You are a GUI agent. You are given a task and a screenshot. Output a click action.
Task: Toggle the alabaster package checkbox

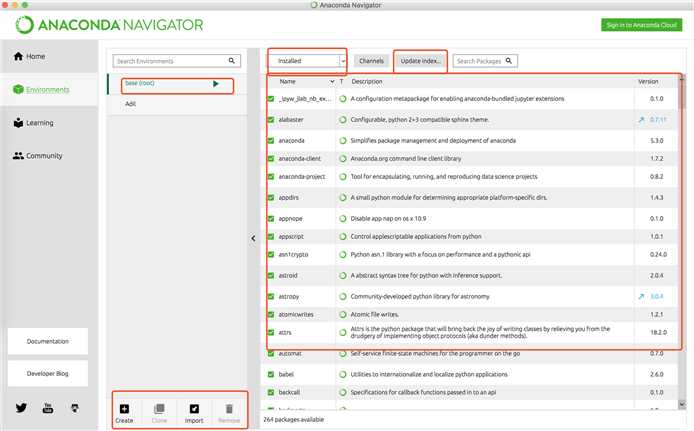(x=271, y=119)
